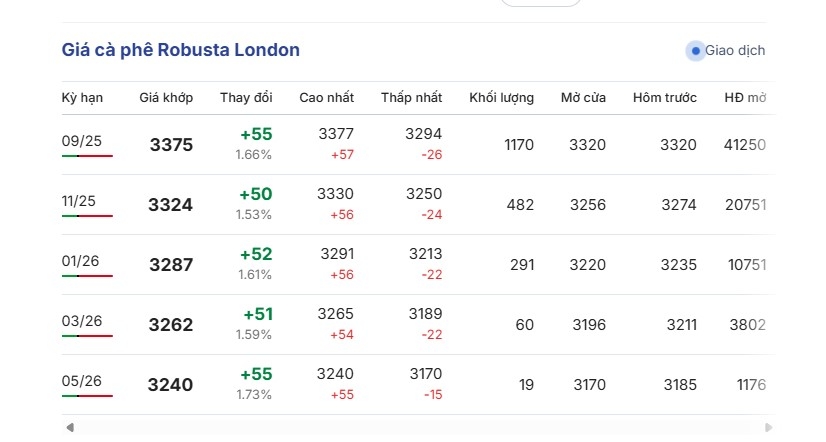Click the horizontal scrollbar track below the table

(x=419, y=427)
